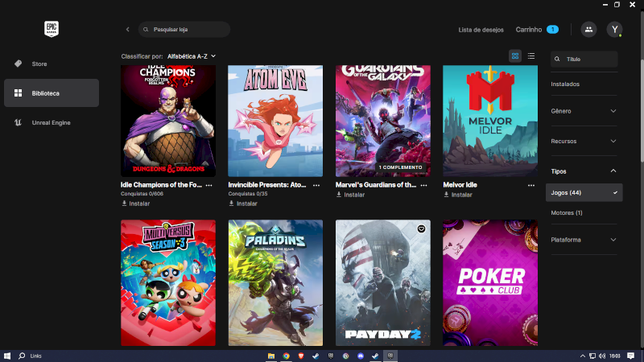
Task: Open the Alfabética A-Z sort dropdown
Action: (192, 56)
